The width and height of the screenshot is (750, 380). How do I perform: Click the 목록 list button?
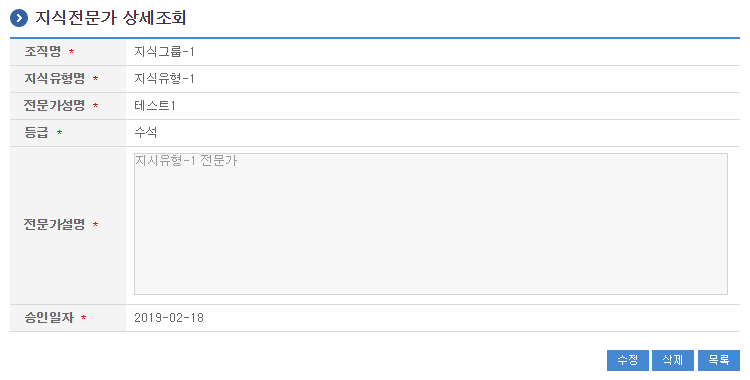(x=718, y=360)
